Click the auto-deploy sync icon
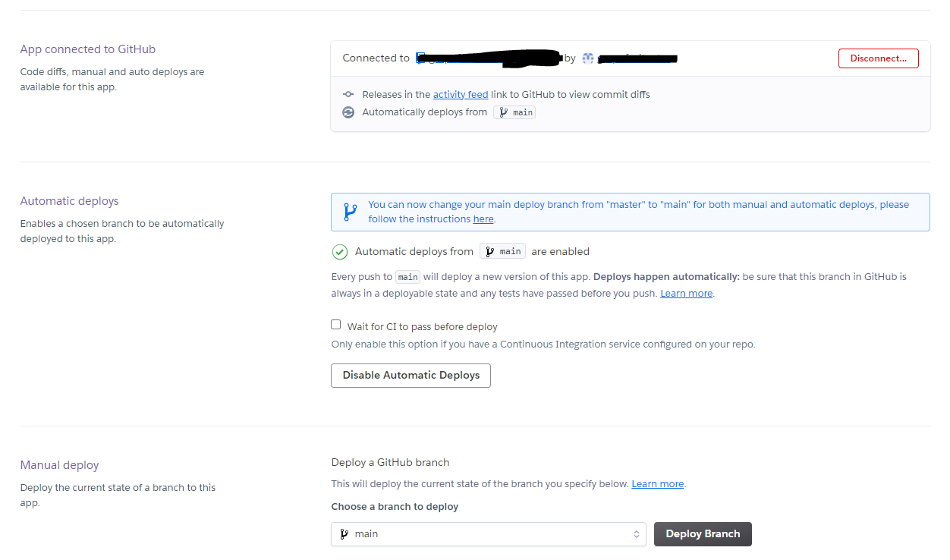This screenshot has height=560, width=950. click(348, 112)
